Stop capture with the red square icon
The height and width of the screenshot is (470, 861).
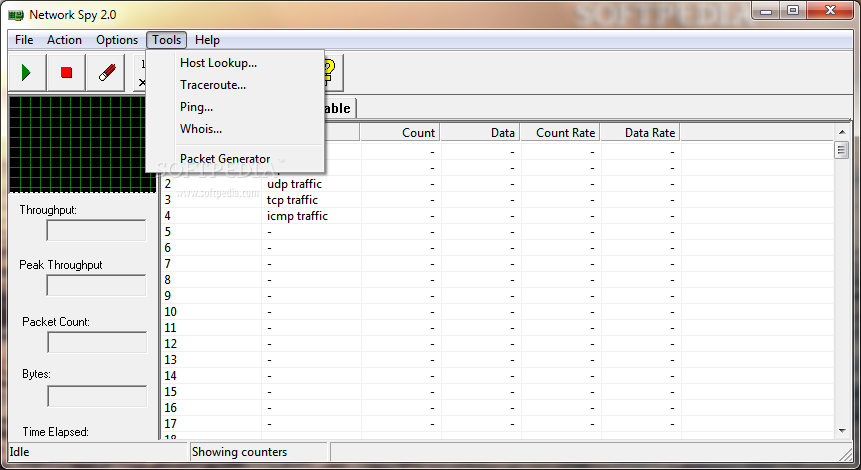(x=66, y=72)
